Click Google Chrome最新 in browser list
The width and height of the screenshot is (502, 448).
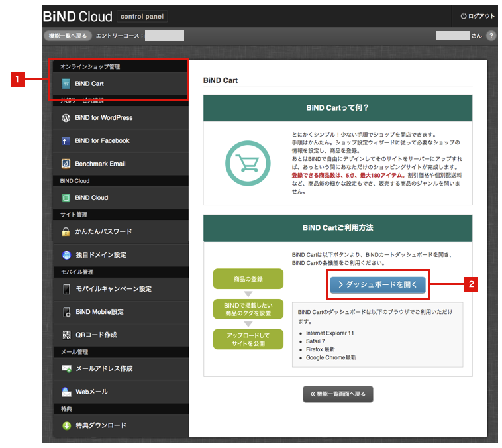[x=330, y=358]
